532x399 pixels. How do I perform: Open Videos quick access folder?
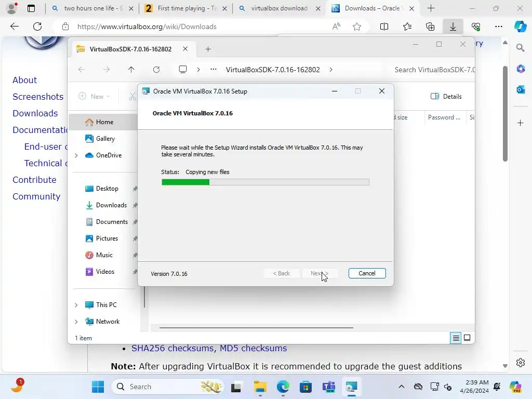pyautogui.click(x=104, y=271)
